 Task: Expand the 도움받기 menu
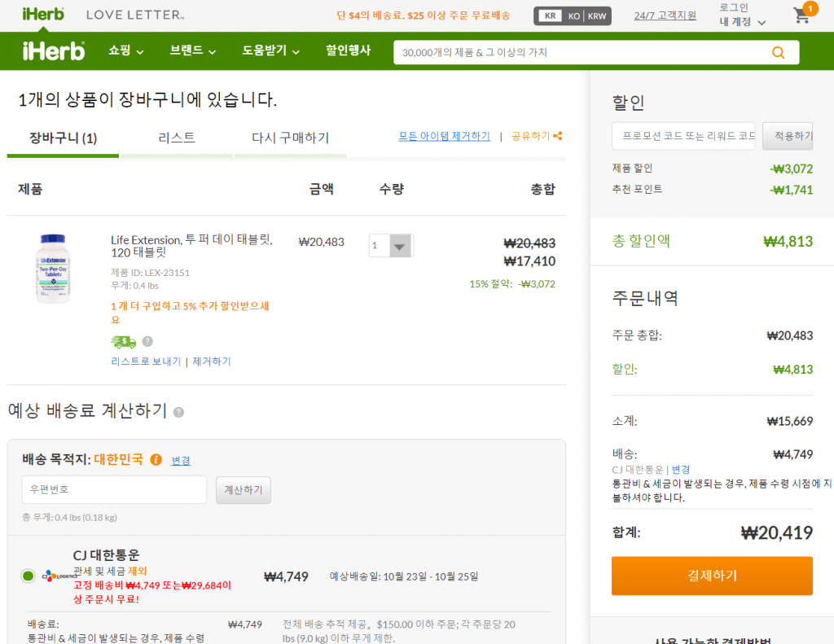(x=270, y=50)
